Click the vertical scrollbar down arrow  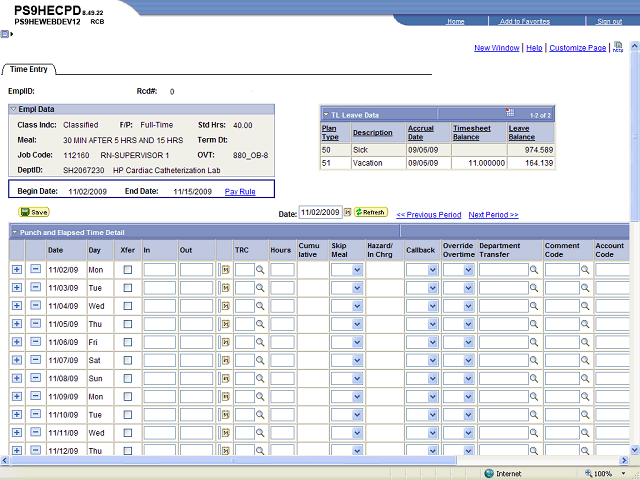tap(635, 450)
